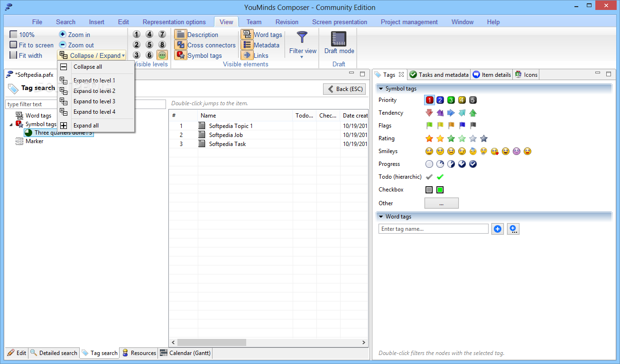
Task: Toggle Symbol tags visibility in ribbon
Action: coord(198,55)
